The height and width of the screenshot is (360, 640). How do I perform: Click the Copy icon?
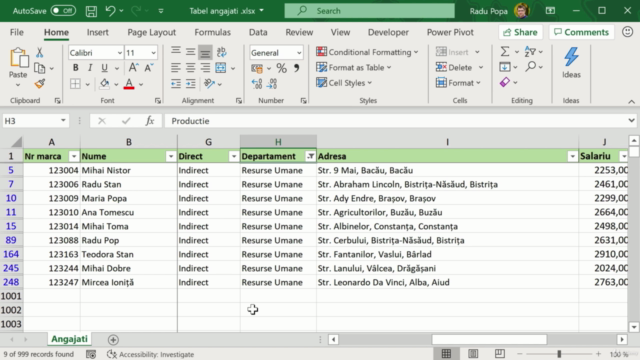click(40, 68)
